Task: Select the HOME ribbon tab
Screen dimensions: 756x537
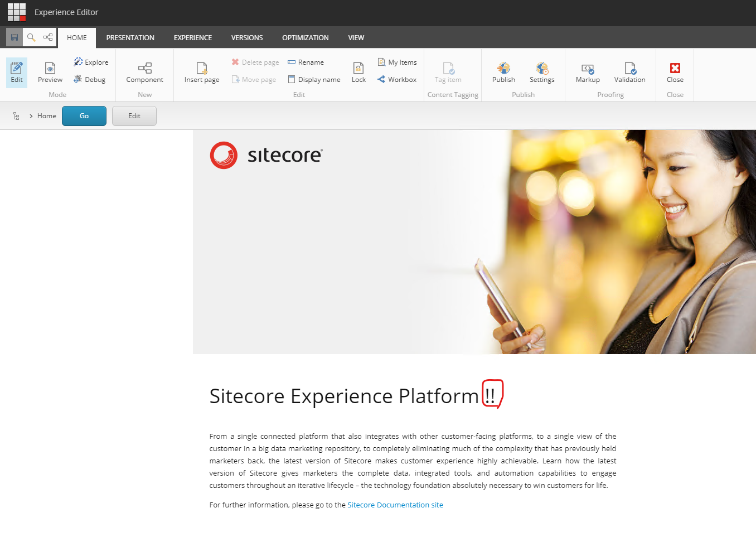Action: click(77, 37)
